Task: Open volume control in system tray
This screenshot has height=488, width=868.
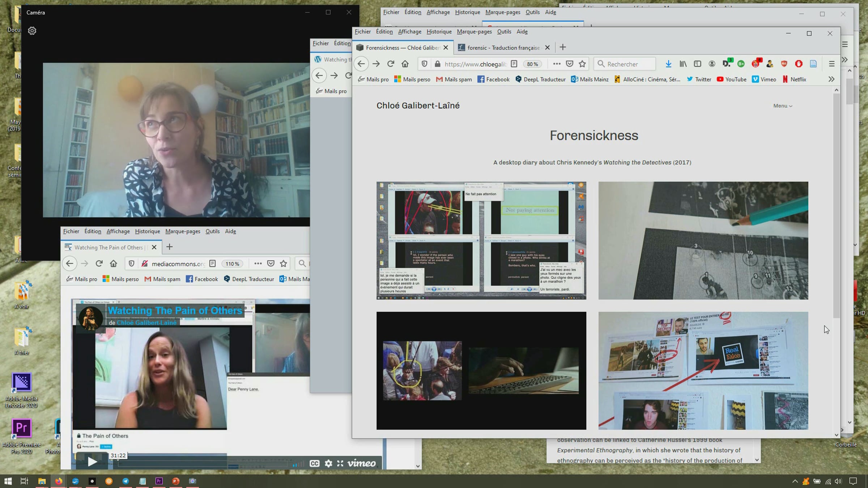Action: 838,481
